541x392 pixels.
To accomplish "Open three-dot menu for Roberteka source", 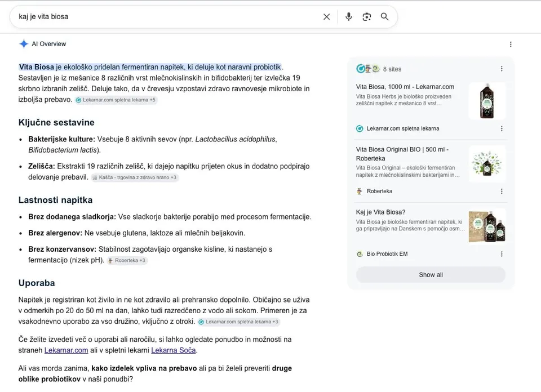I will (502, 191).
